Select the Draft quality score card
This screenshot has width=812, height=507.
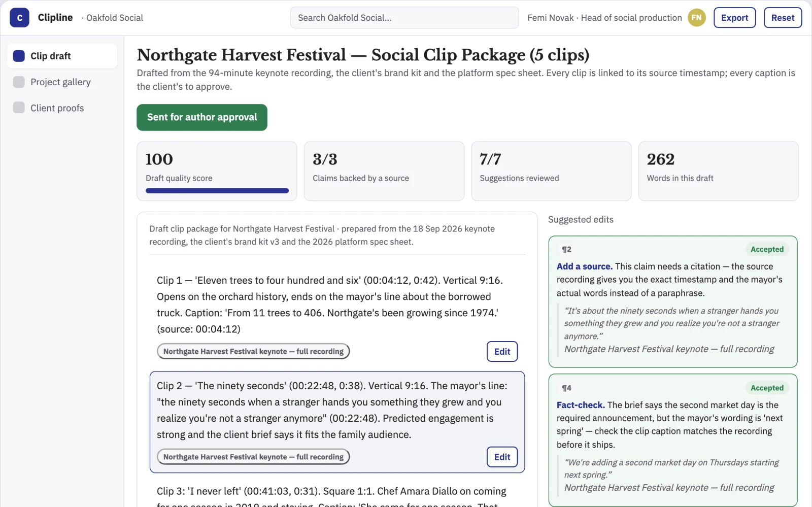(x=217, y=171)
